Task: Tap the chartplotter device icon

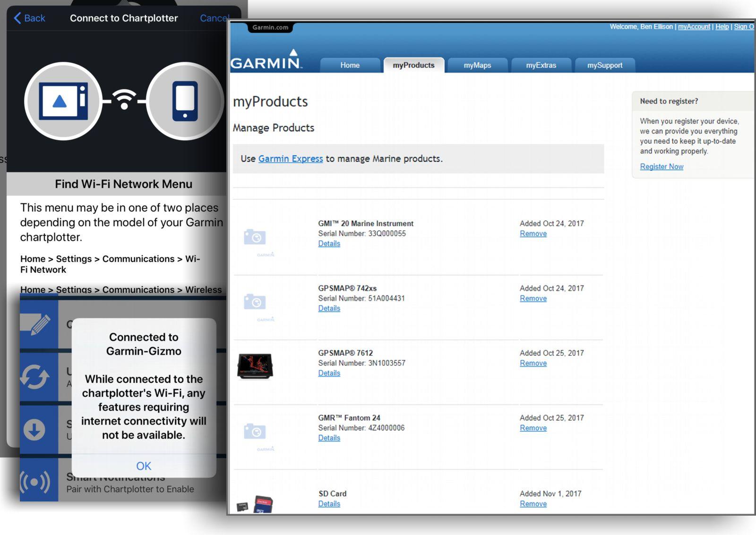Action: tap(63, 101)
